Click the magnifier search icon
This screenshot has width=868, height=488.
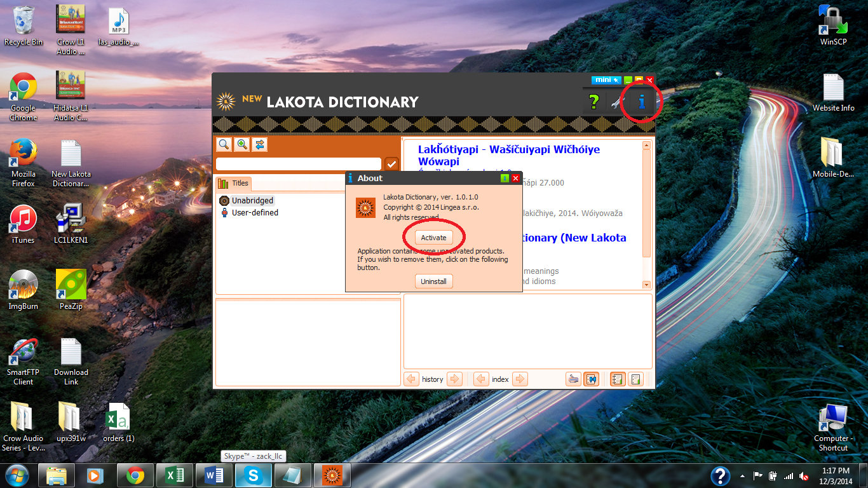224,145
